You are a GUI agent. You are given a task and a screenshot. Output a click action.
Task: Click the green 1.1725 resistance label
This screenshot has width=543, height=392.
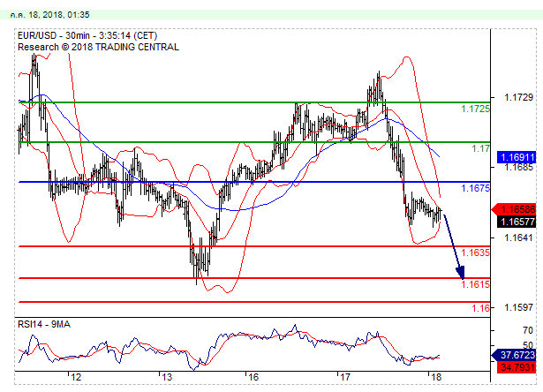476,109
